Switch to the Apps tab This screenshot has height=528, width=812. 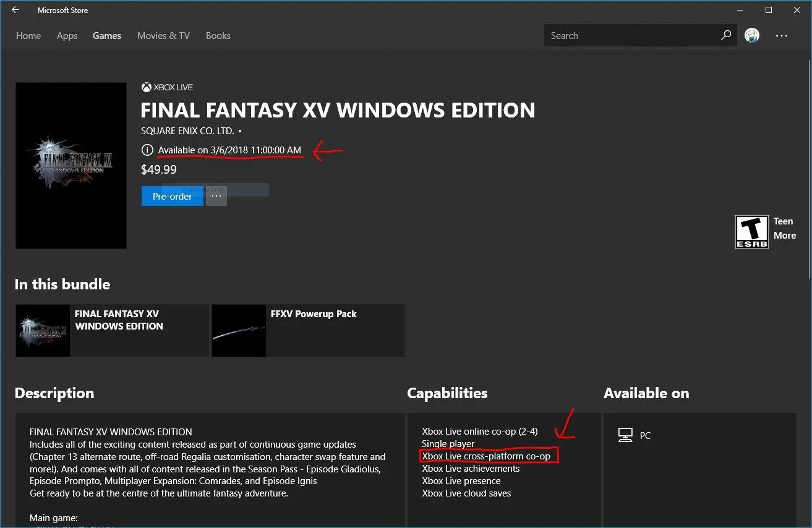(x=67, y=36)
